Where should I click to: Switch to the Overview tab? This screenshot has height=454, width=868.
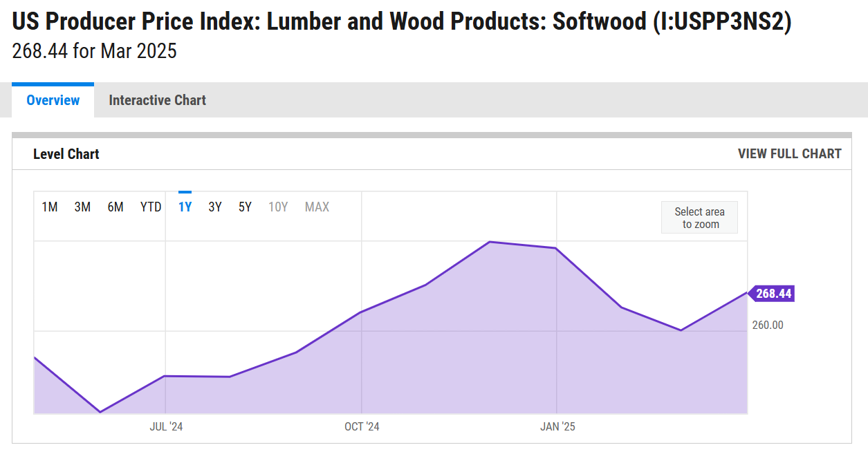(x=53, y=100)
